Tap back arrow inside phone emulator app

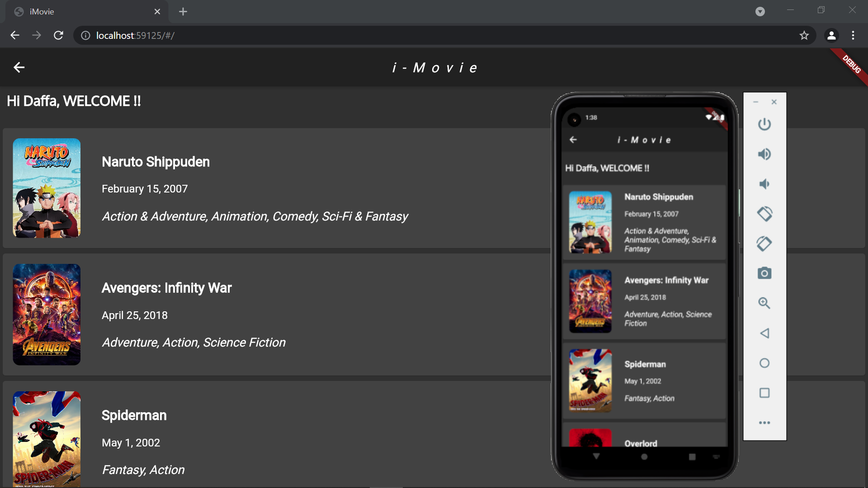click(x=573, y=140)
